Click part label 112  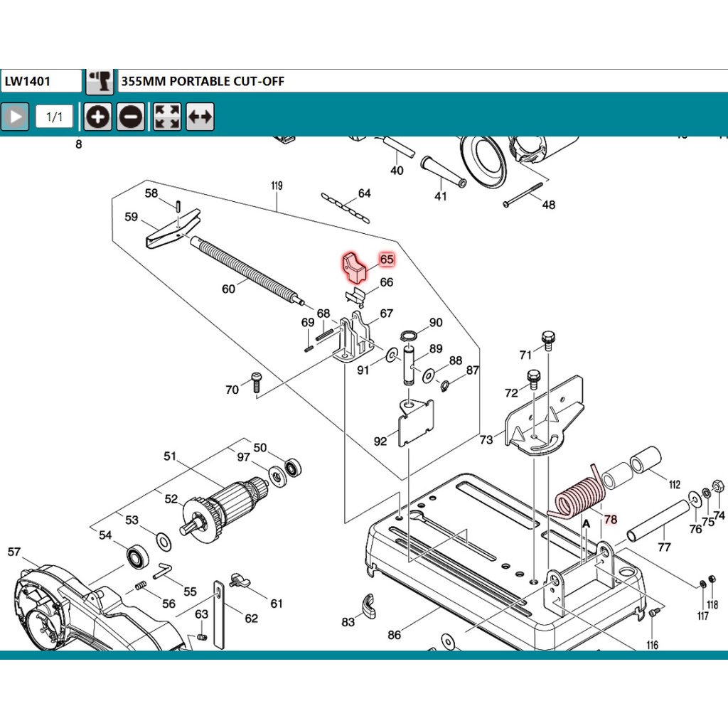coord(675,485)
